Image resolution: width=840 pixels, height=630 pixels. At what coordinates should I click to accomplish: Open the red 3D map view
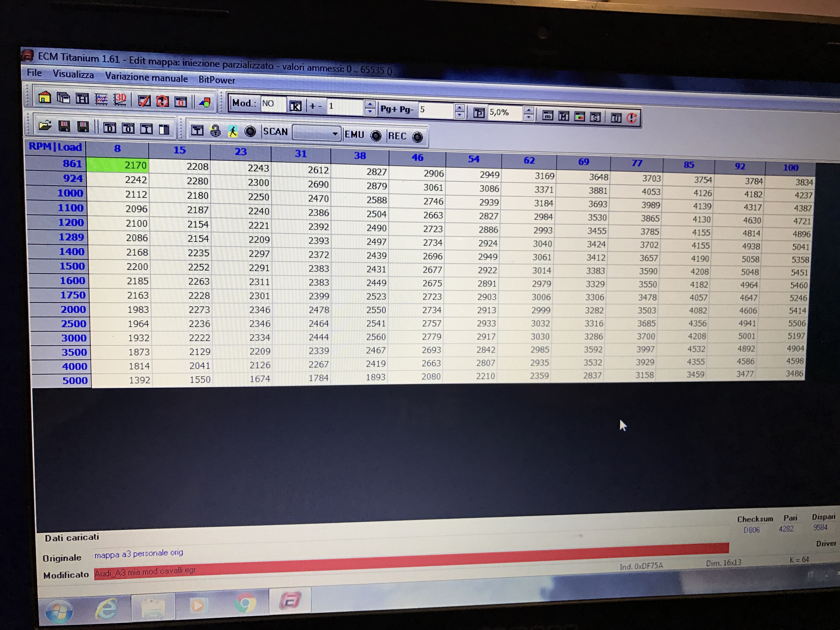point(120,100)
